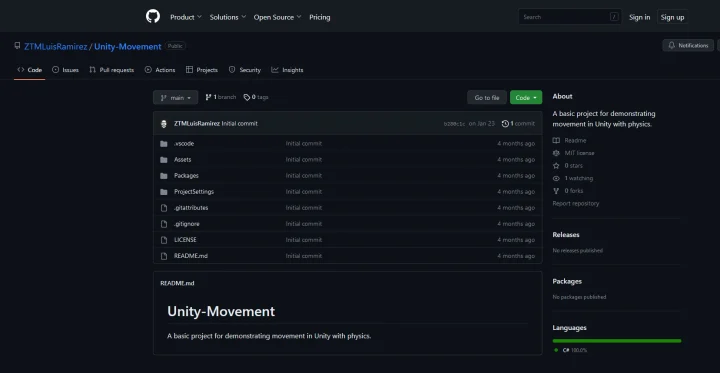
Task: Open the .gitignore file
Action: tap(186, 224)
